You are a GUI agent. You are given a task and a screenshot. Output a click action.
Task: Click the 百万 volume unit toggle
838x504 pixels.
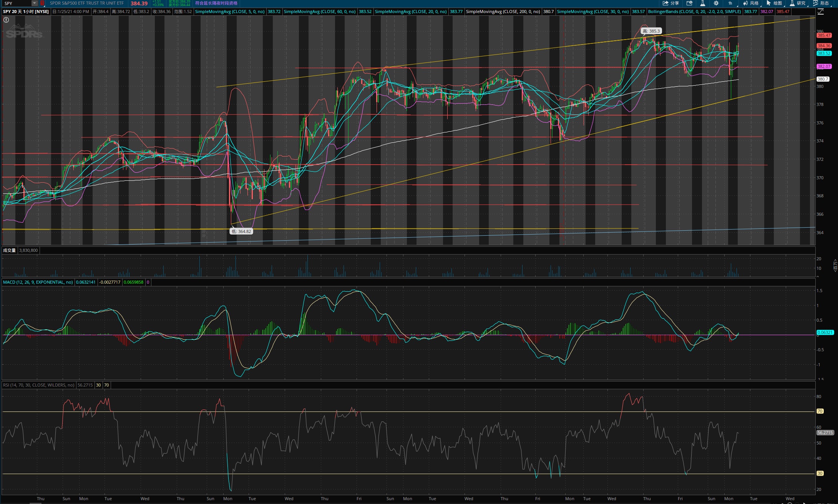pyautogui.click(x=835, y=265)
